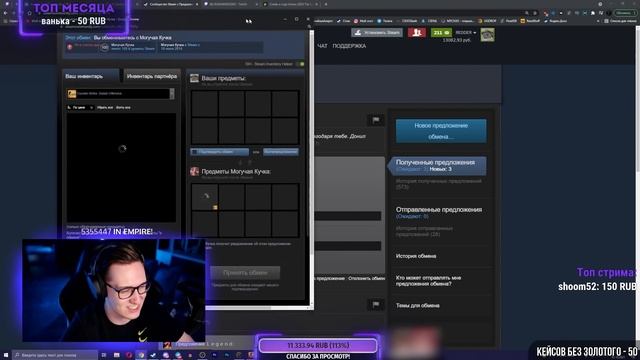The image size is (640, 360).
Task: Click the item in the partner's trade slot
Action: point(205,197)
